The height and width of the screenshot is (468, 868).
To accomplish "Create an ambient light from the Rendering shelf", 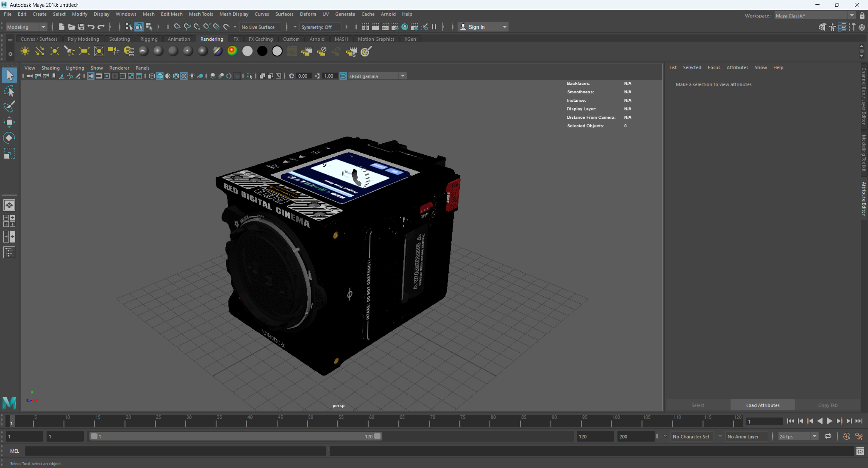I will [x=25, y=51].
